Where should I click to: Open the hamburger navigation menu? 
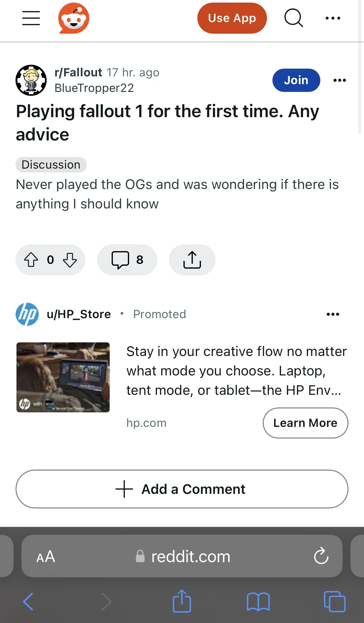coord(31,18)
